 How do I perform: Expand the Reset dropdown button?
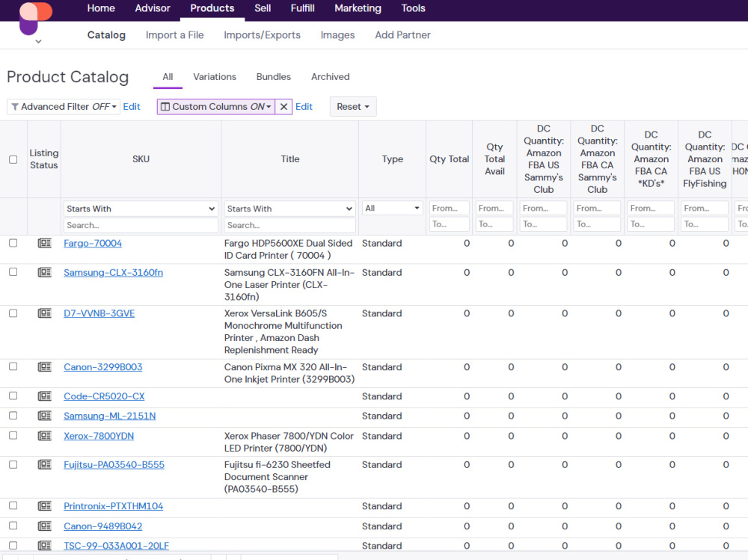coord(353,107)
